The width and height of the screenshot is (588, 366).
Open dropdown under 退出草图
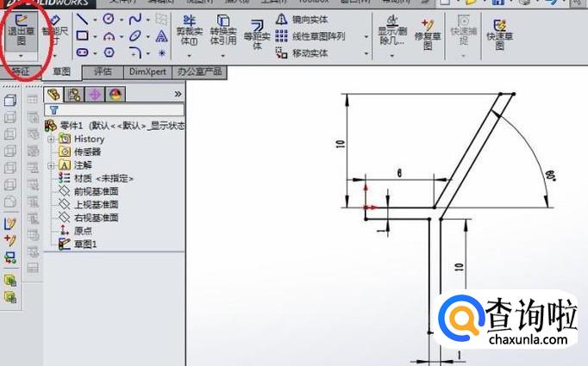[21, 55]
